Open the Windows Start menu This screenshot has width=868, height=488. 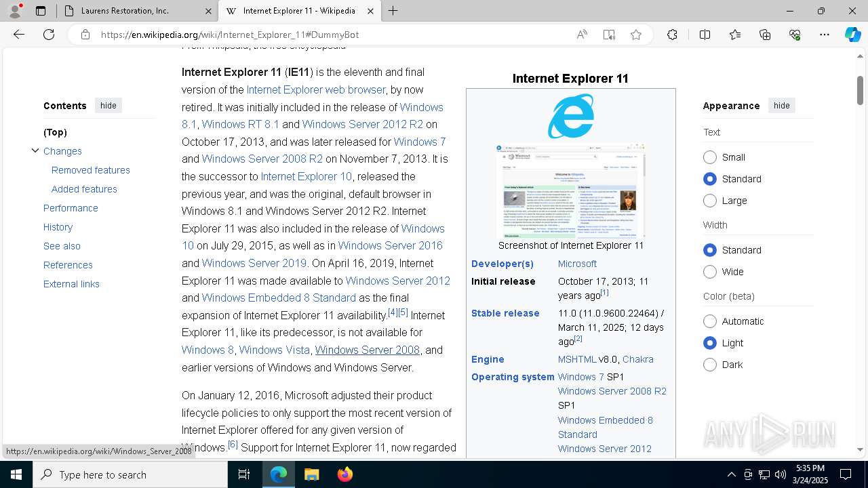(x=16, y=474)
